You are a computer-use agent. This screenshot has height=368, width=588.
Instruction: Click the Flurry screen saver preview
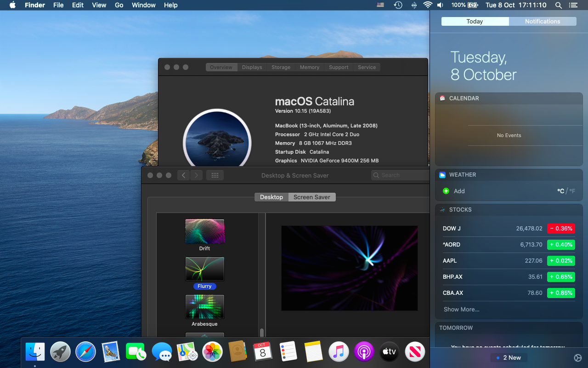(350, 268)
